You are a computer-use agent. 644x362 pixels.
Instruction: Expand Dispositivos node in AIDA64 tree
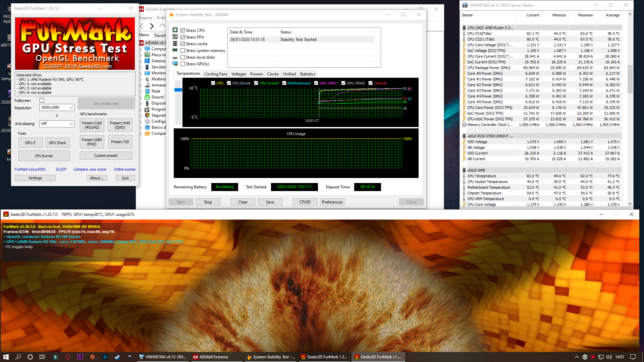[141, 103]
